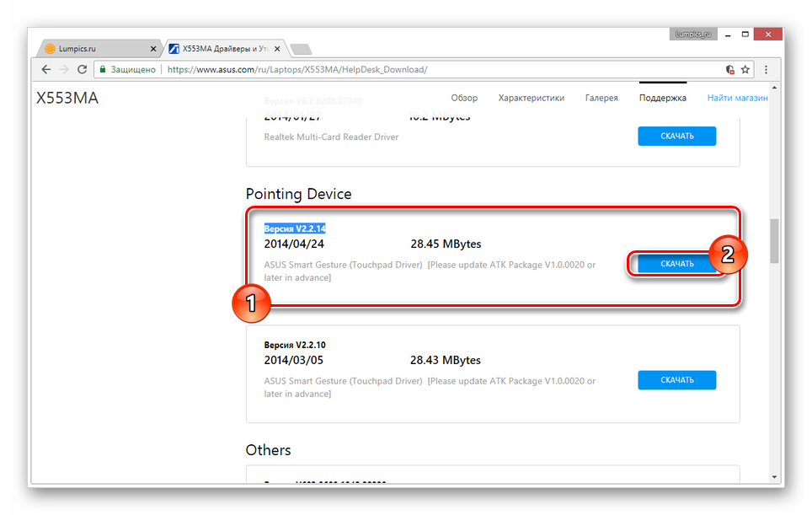Click the browser forward arrow
Screen dimensions: 812x515
pyautogui.click(x=64, y=69)
